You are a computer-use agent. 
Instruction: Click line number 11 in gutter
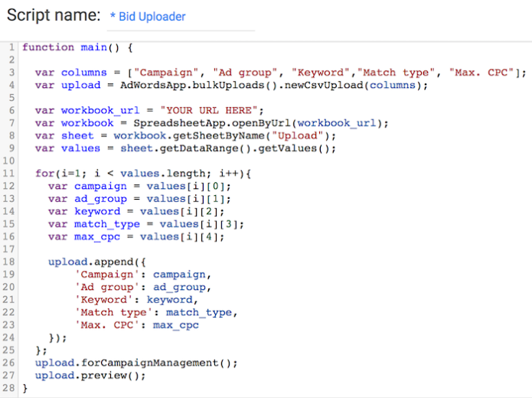[8, 174]
